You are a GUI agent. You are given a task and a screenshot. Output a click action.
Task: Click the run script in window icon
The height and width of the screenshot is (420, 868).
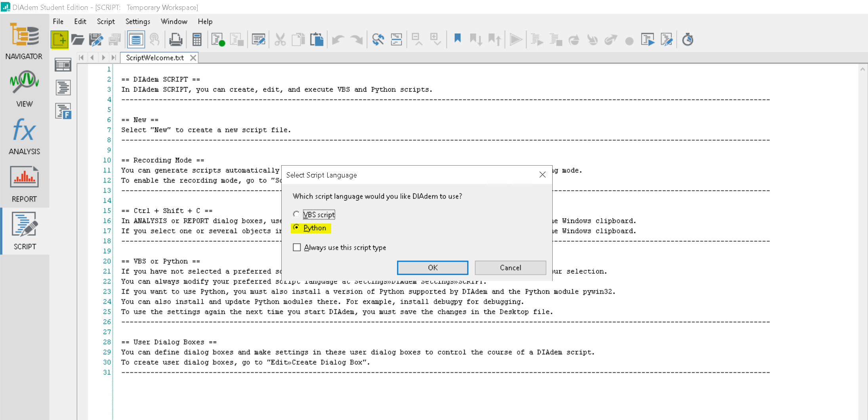point(648,40)
